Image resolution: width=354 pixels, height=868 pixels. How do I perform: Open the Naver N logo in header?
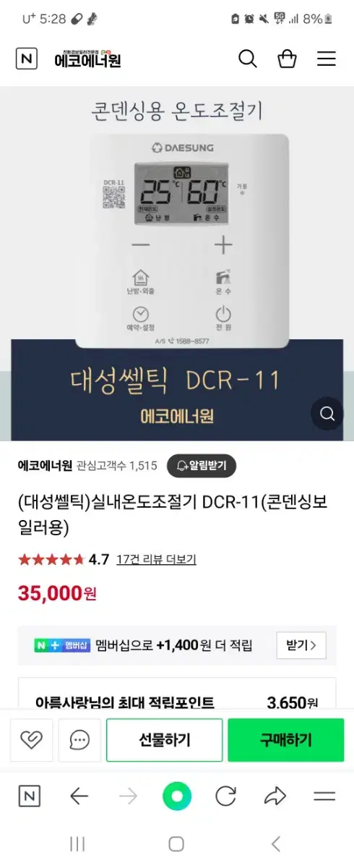tap(27, 59)
